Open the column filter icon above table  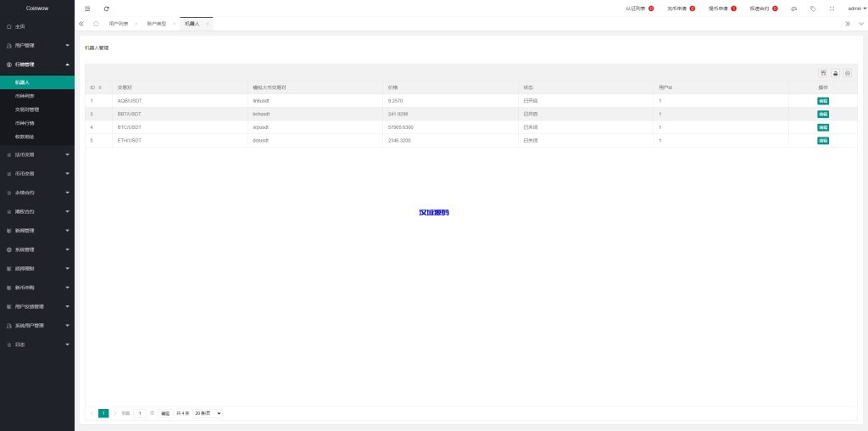coord(822,74)
